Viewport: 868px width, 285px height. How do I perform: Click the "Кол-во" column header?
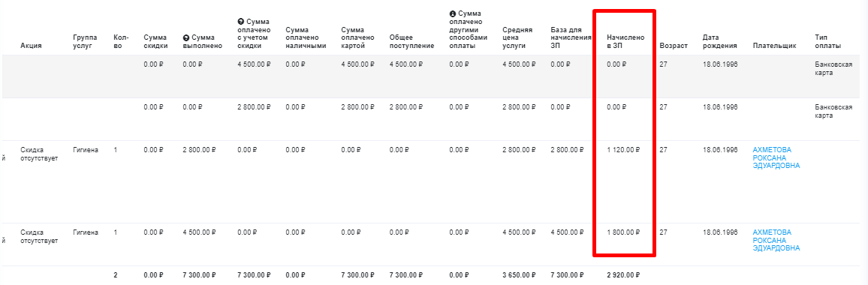click(x=121, y=41)
